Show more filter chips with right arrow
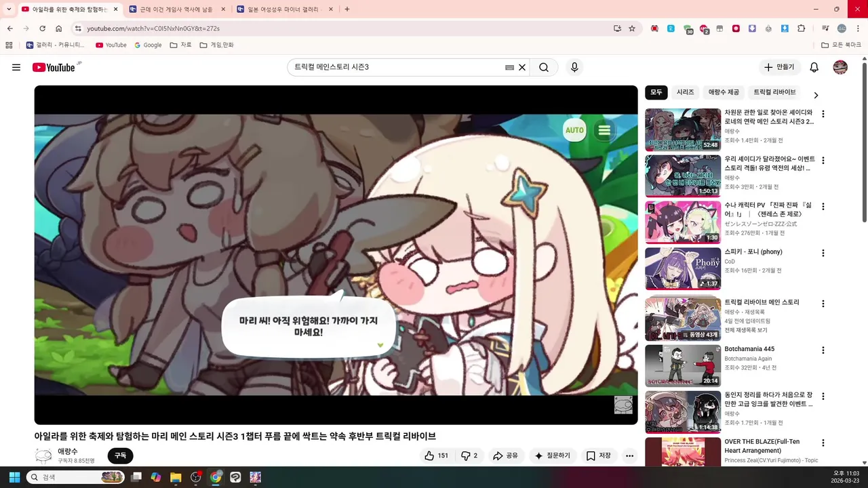868x488 pixels. (x=816, y=95)
